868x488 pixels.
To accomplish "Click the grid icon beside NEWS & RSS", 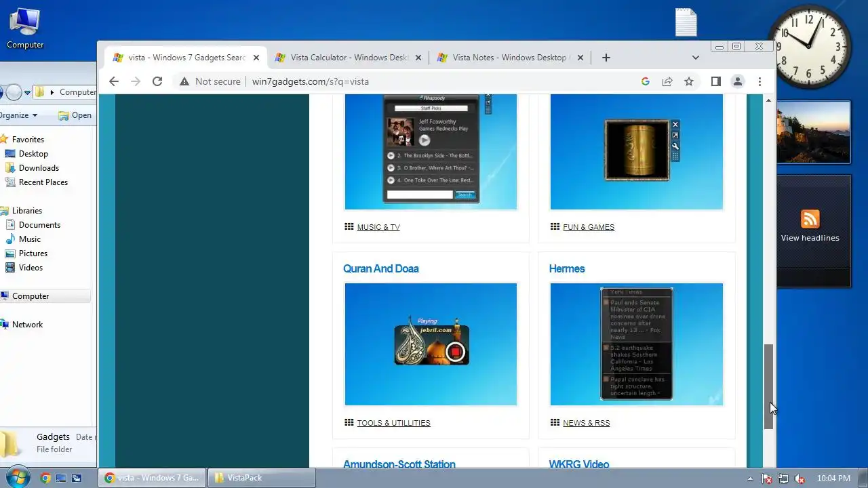I will [x=555, y=422].
